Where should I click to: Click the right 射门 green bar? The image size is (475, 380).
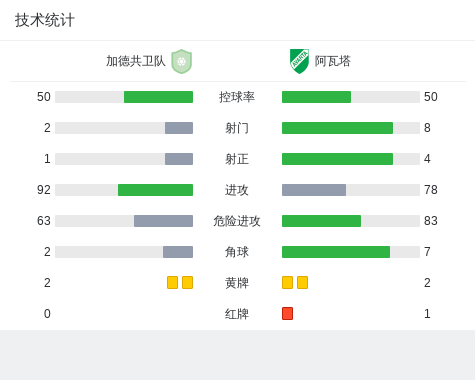(x=337, y=128)
